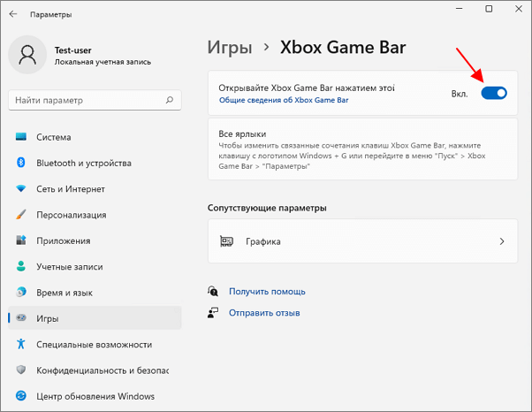Click the accessibility figure icon
532x412 pixels.
pos(21,344)
